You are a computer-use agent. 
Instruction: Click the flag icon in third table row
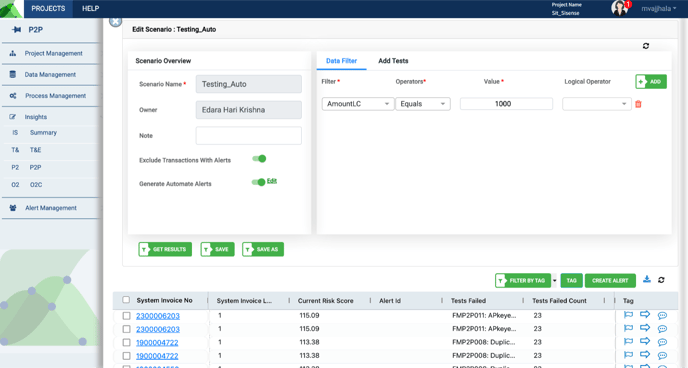click(628, 342)
